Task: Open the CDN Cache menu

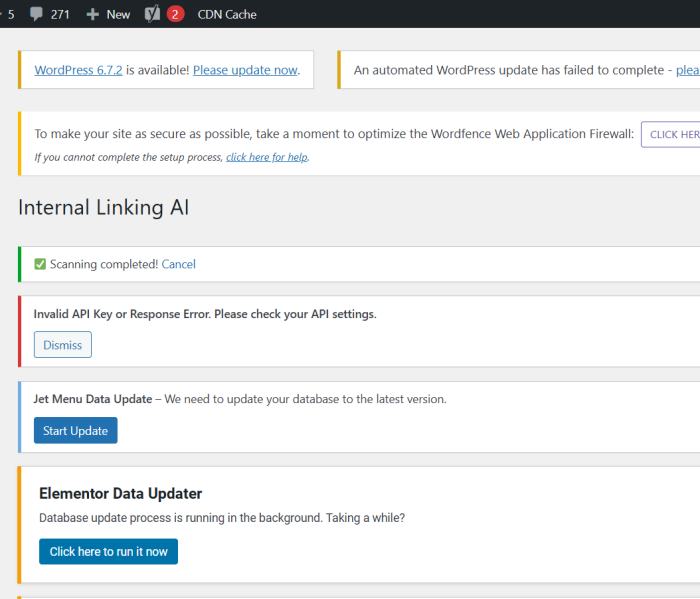Action: point(227,14)
